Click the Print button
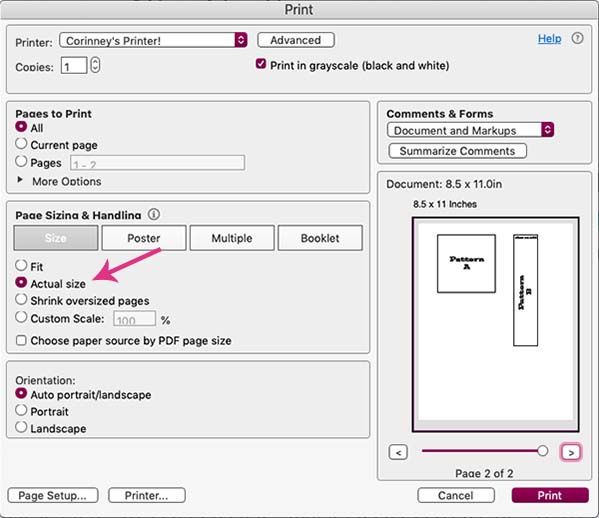The height and width of the screenshot is (518, 599). pos(550,495)
